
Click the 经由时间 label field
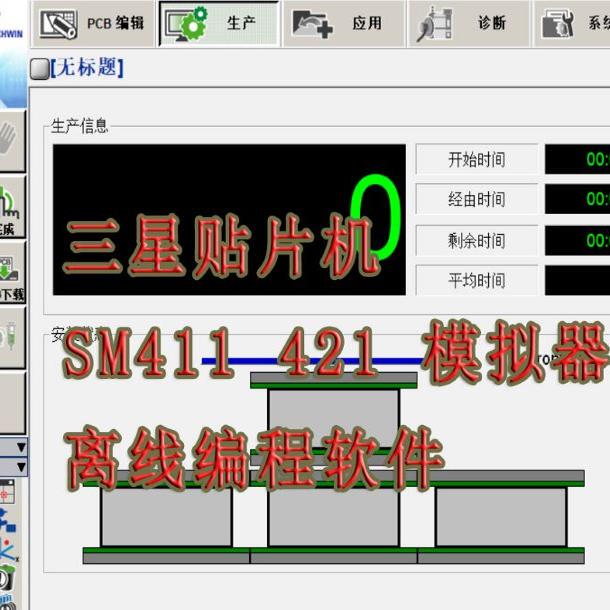(477, 199)
